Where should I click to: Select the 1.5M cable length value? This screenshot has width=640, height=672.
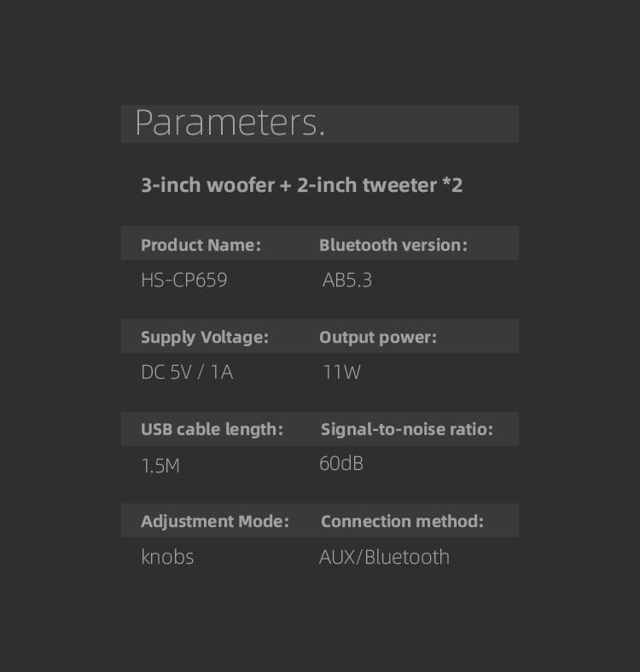tap(160, 466)
